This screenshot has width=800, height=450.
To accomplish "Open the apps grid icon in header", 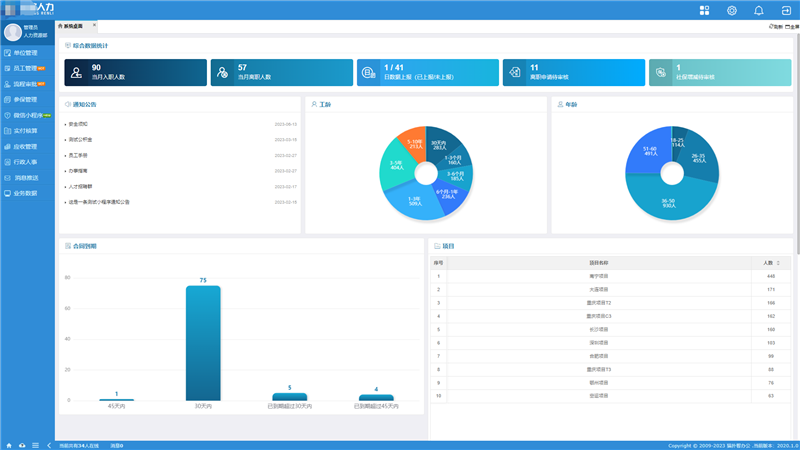I will (x=704, y=10).
